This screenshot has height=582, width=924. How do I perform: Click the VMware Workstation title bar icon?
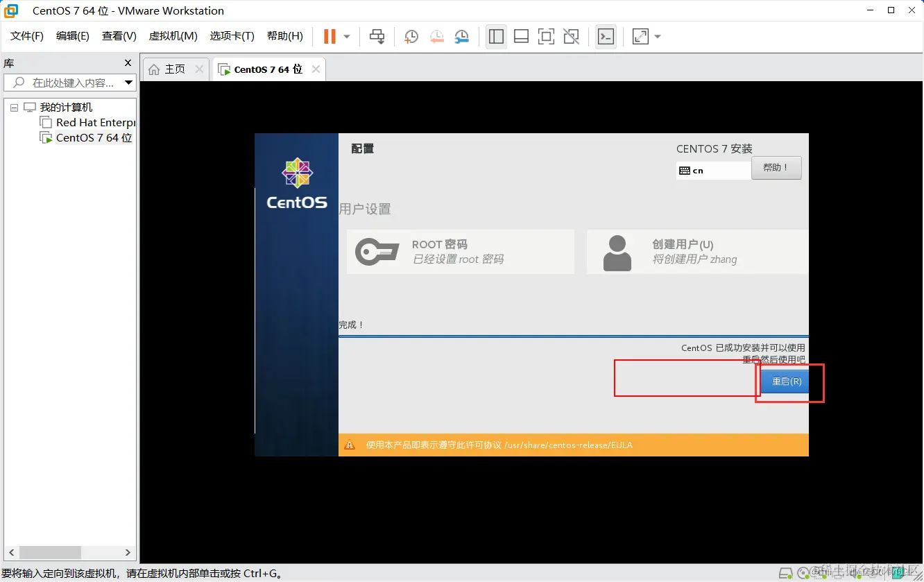click(12, 10)
